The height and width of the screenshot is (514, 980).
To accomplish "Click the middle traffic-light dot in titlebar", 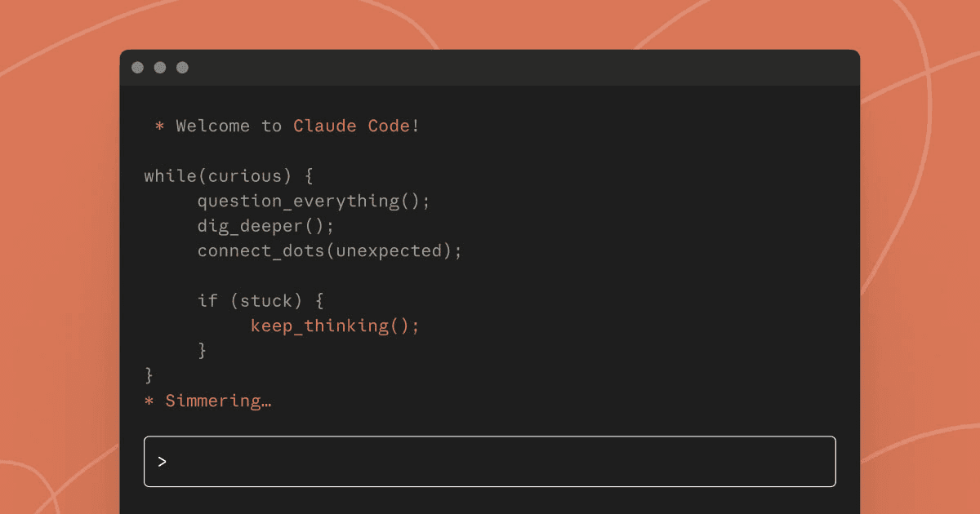I will [160, 68].
